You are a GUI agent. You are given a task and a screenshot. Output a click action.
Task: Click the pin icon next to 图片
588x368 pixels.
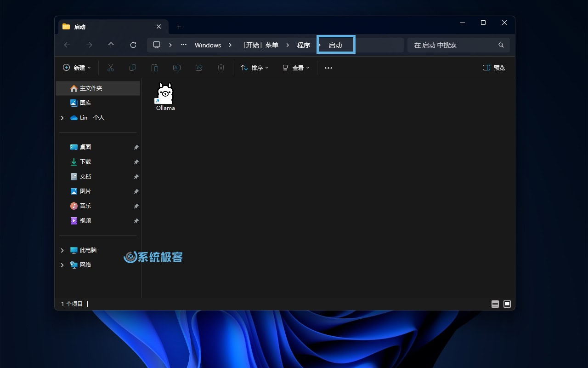136,191
